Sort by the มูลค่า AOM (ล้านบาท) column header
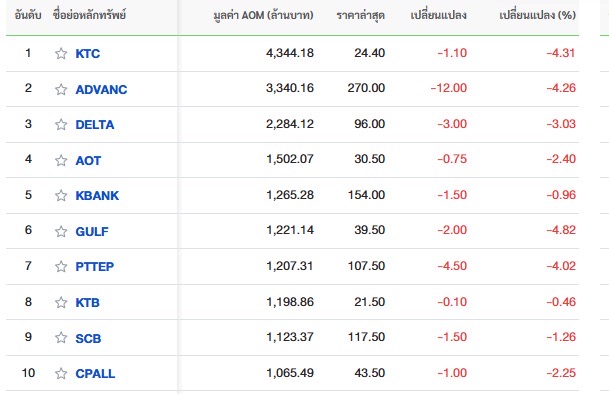The height and width of the screenshot is (394, 609). click(x=263, y=16)
